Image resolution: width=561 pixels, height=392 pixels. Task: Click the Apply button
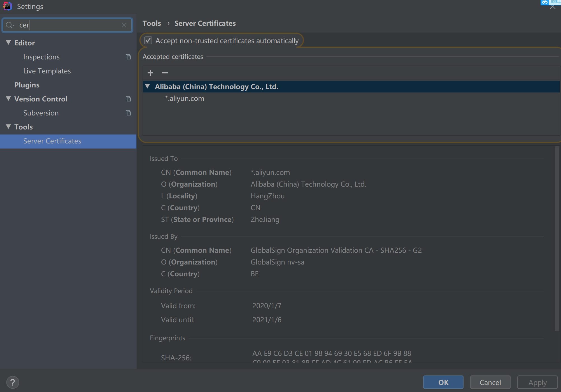point(537,382)
